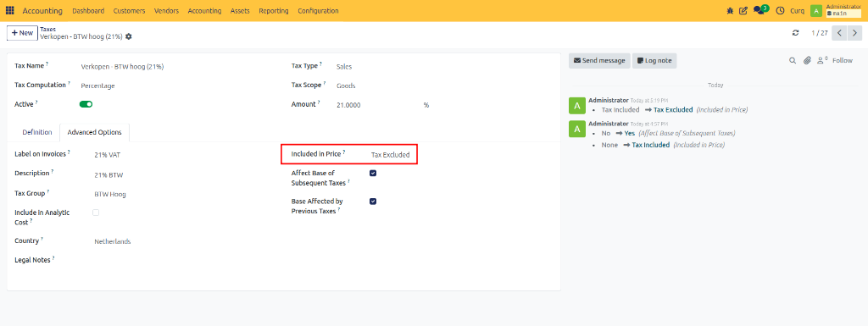Click the Log note button
868x326 pixels.
coord(654,61)
